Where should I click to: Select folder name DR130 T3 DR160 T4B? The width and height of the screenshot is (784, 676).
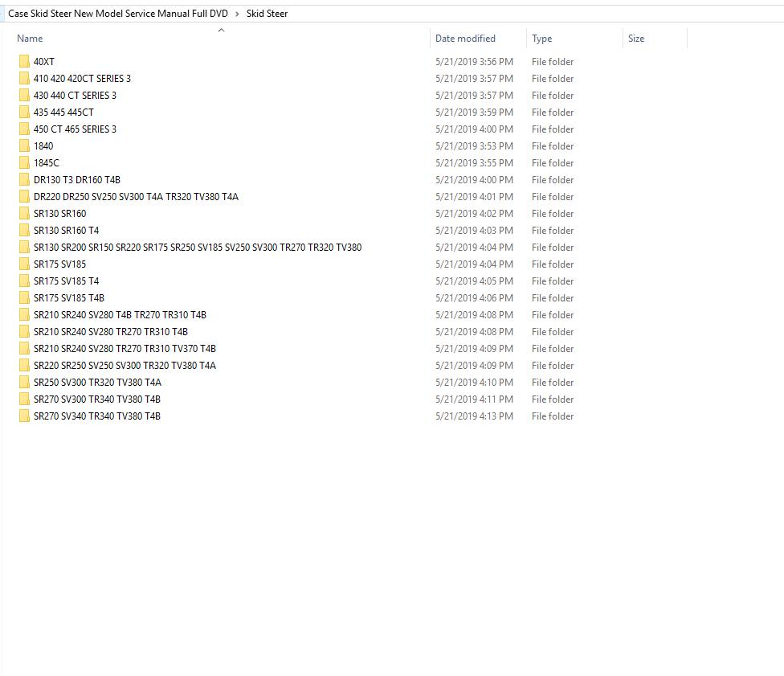tap(77, 179)
